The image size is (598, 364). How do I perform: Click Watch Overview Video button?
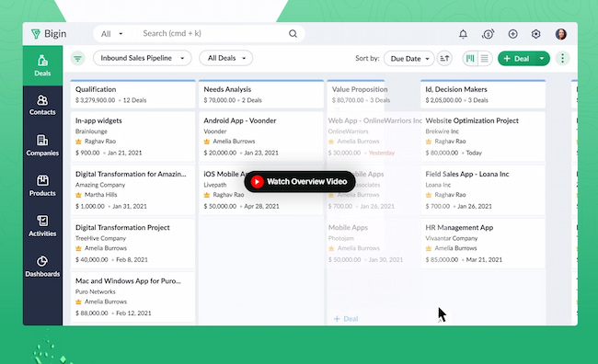click(x=300, y=182)
